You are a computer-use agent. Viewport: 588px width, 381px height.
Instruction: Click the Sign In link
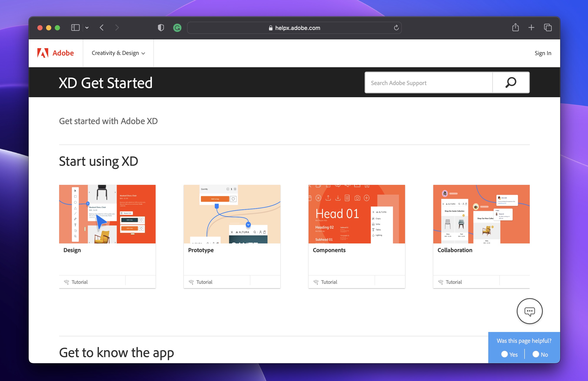543,53
